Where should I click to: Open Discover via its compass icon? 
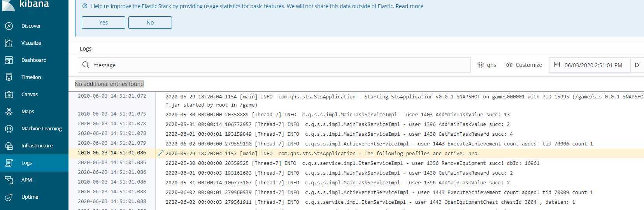(9, 26)
